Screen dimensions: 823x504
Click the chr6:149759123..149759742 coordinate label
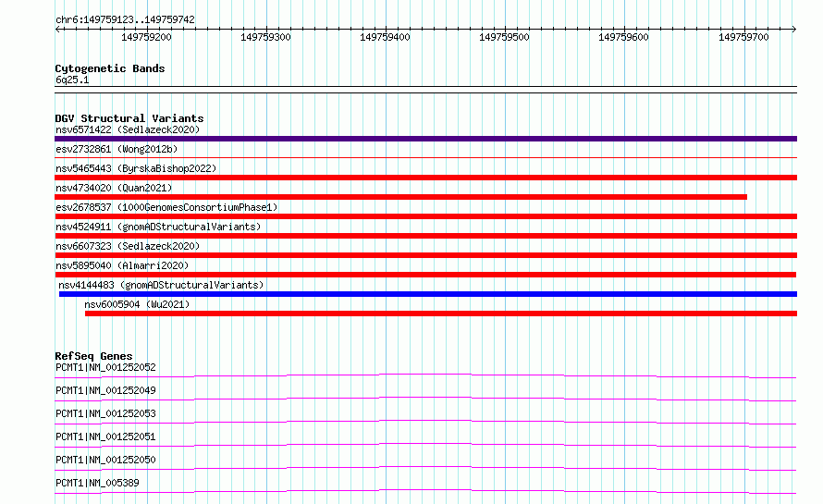[x=125, y=19]
